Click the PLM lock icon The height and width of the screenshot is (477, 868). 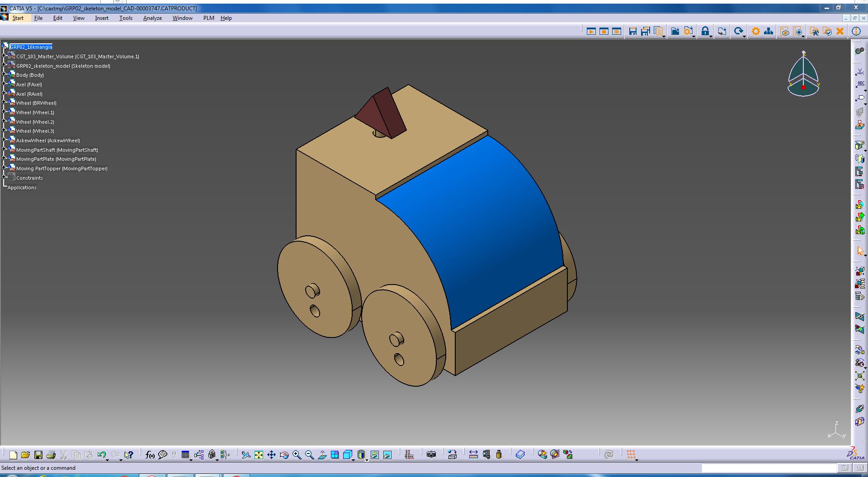click(705, 31)
